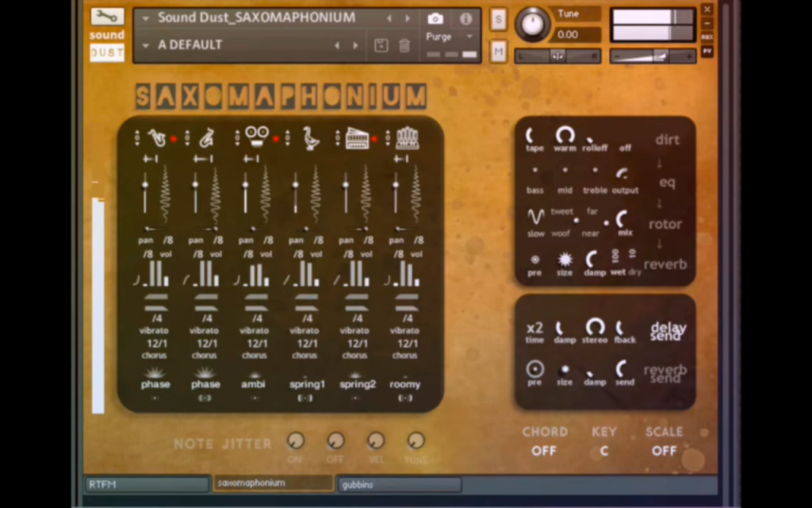Switch to the gubbins tab
This screenshot has width=812, height=508.
pos(400,485)
